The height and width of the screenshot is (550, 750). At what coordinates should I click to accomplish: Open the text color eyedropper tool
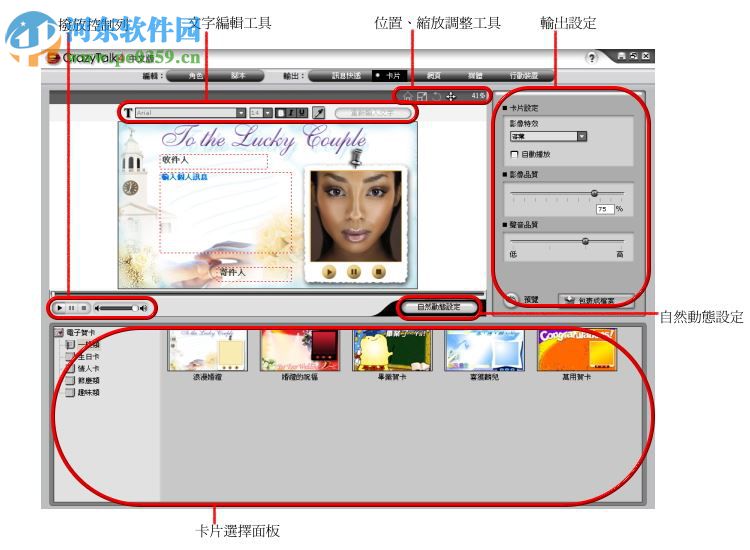[x=318, y=113]
